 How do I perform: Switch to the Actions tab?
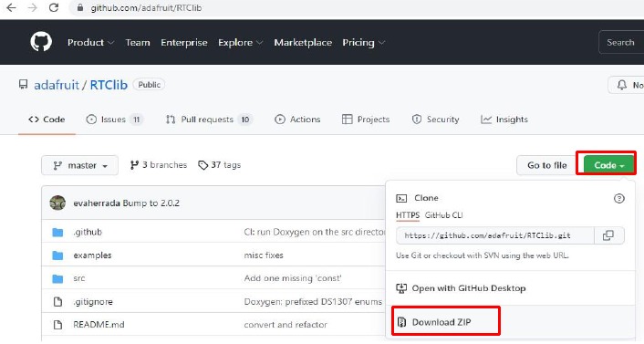click(x=297, y=120)
